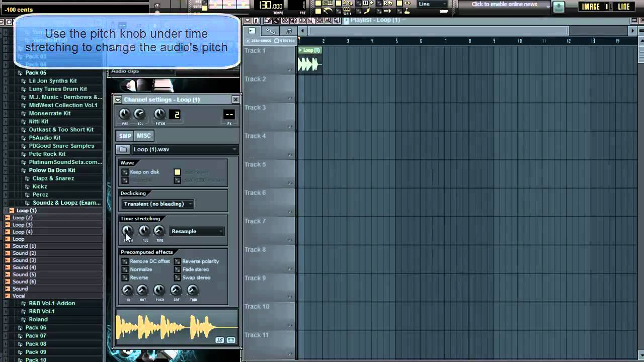Click the Playlist right scroll arrow
The image size is (644, 362).
coord(633,31)
